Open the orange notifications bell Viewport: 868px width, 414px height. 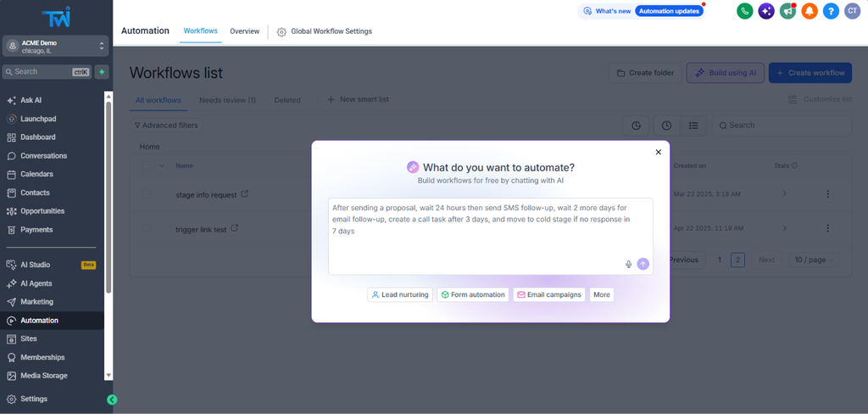click(810, 11)
